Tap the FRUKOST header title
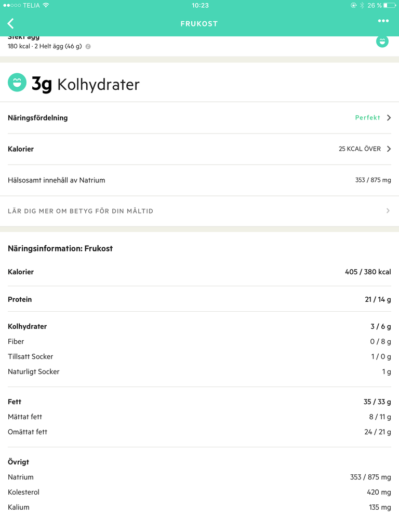 199,24
